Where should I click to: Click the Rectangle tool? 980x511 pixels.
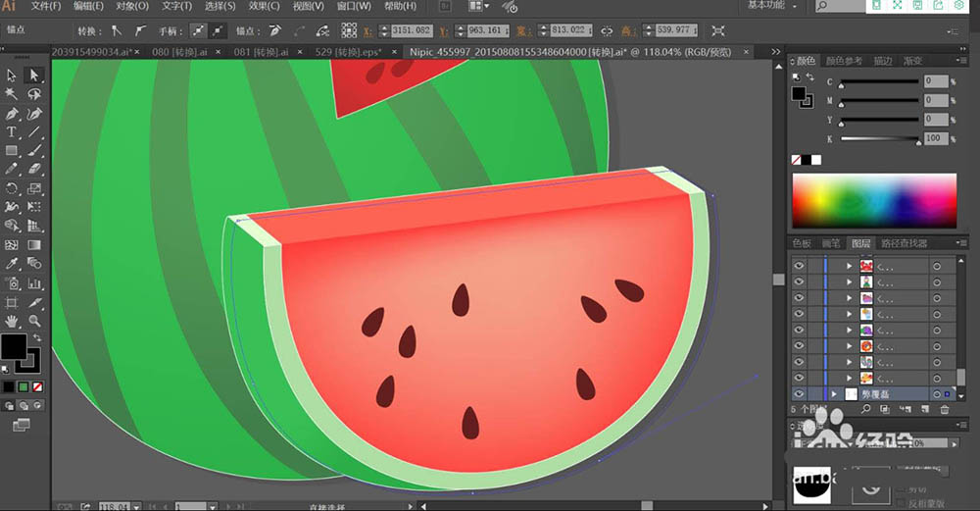click(12, 151)
